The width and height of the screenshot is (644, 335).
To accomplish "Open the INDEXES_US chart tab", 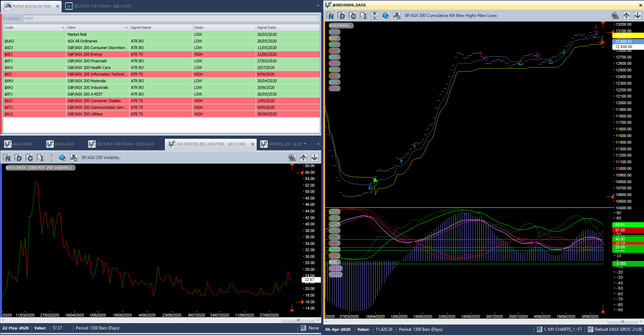I will tap(281, 144).
